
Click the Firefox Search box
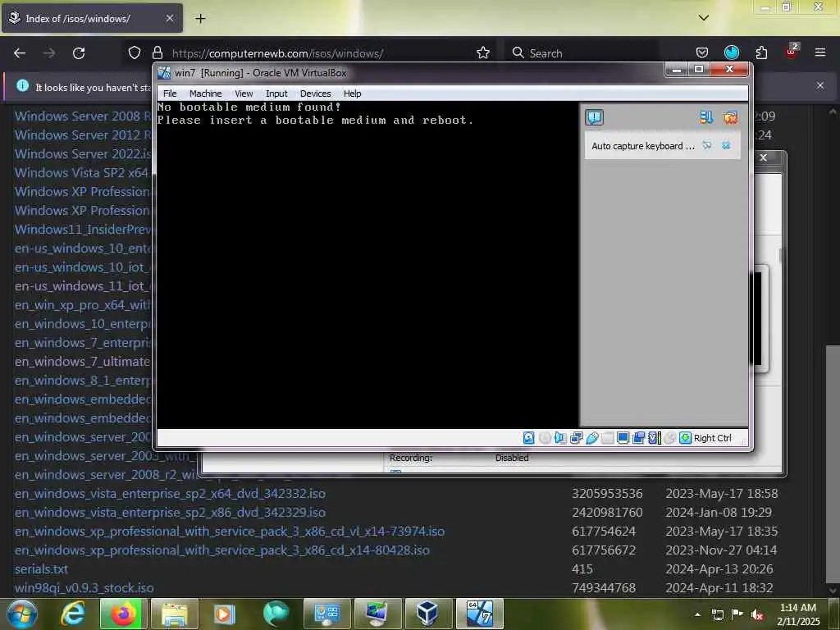tap(582, 52)
